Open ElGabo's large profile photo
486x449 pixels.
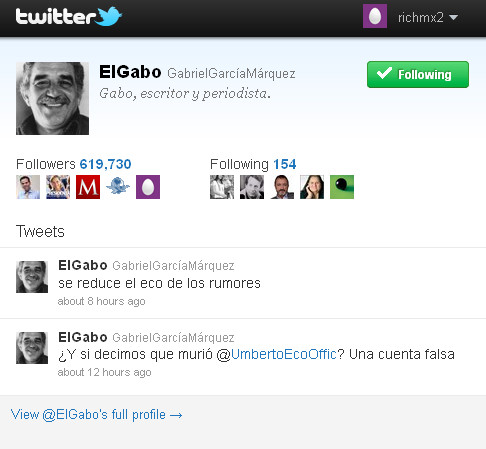[52, 98]
